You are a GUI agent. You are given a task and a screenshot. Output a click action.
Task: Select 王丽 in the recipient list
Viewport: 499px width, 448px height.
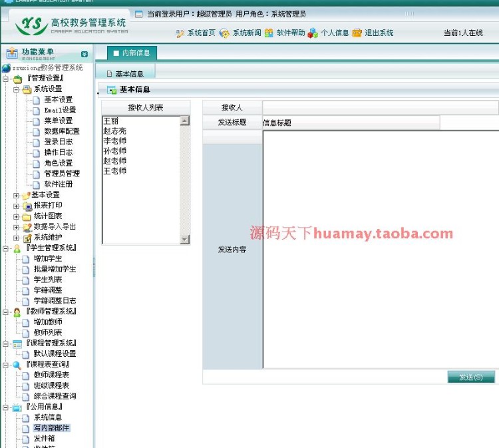(111, 121)
